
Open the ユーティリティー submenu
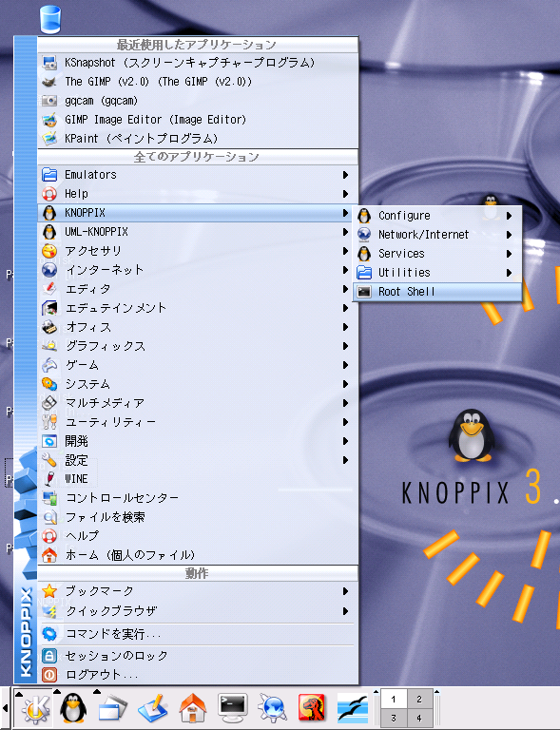(198, 422)
